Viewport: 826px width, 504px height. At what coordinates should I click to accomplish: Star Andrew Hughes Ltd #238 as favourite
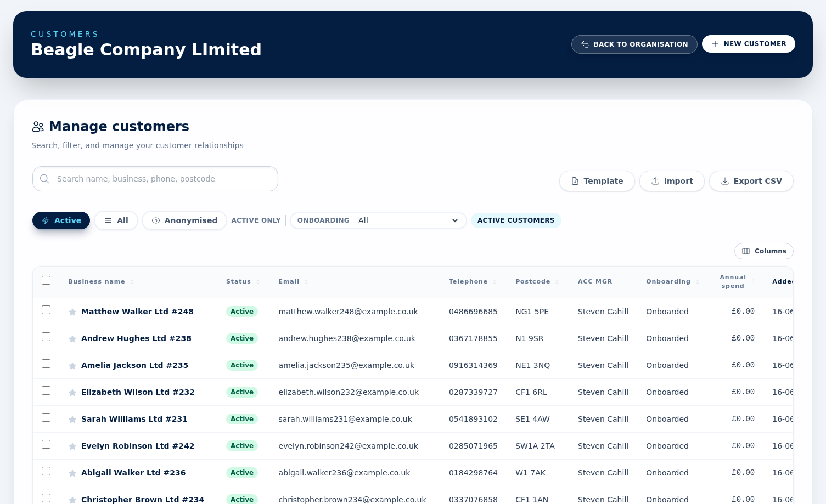point(72,339)
